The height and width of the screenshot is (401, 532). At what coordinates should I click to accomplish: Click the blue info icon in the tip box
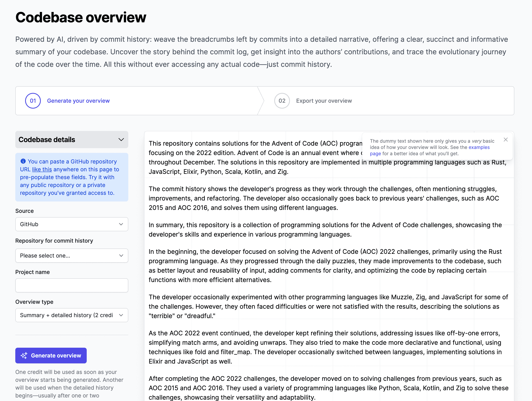click(x=23, y=161)
